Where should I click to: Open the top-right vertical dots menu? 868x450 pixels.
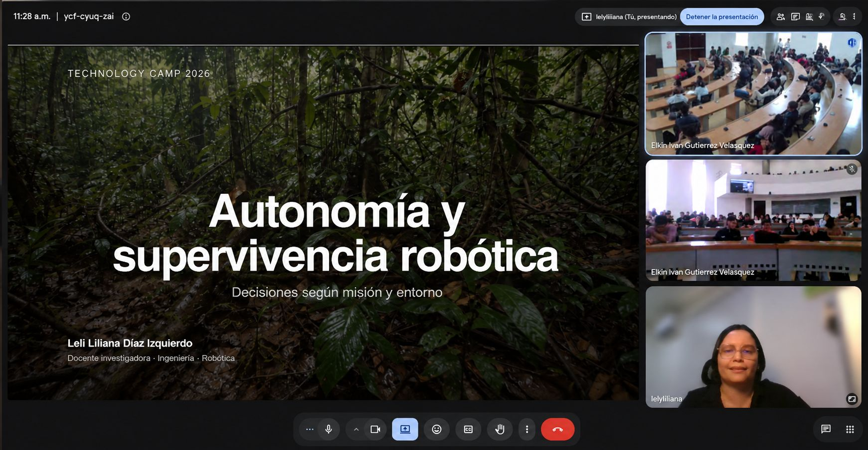[x=854, y=16]
